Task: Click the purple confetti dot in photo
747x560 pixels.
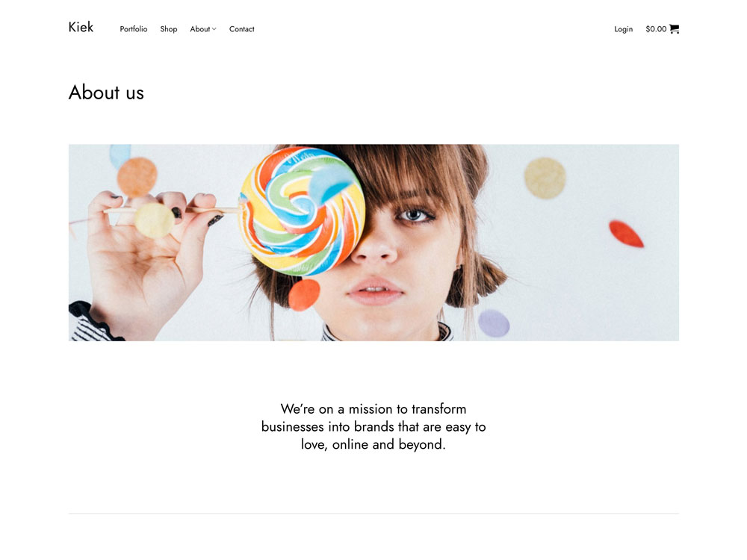Action: coord(494,323)
